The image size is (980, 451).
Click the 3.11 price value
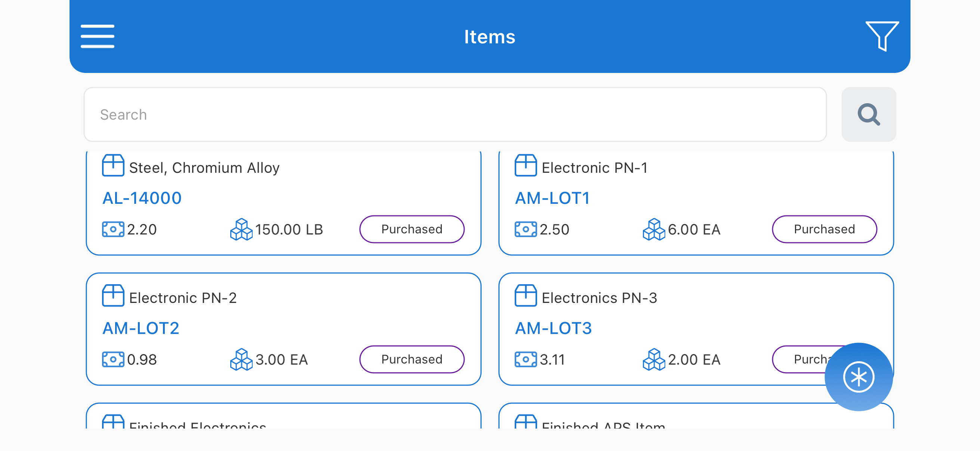coord(552,360)
